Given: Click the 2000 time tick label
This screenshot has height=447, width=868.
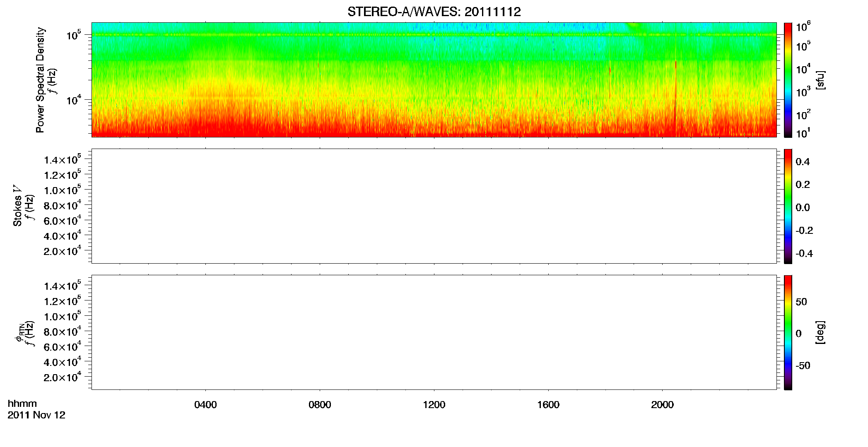Looking at the screenshot, I should click(x=662, y=405).
